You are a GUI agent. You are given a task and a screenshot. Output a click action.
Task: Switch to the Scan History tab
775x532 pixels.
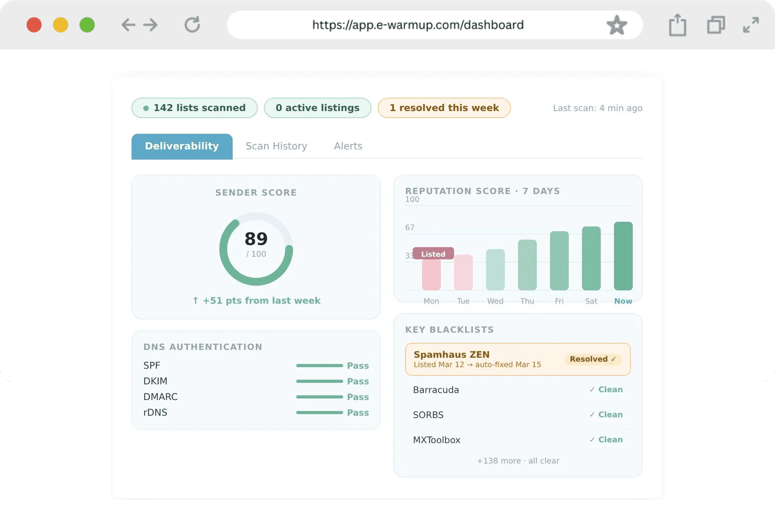pyautogui.click(x=276, y=146)
